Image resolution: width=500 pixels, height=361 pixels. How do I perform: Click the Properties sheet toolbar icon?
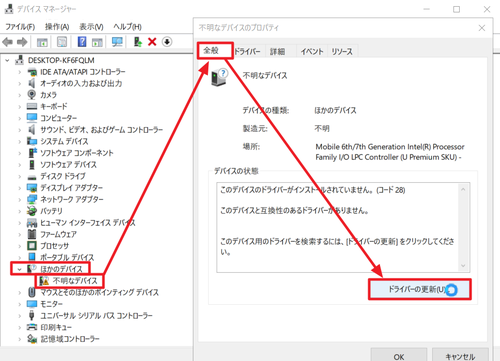coord(62,42)
